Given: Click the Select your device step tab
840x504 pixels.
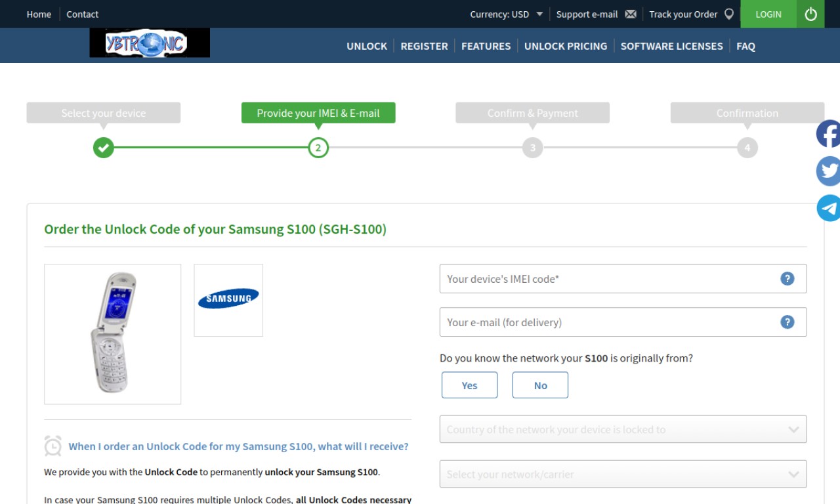Looking at the screenshot, I should (x=104, y=113).
